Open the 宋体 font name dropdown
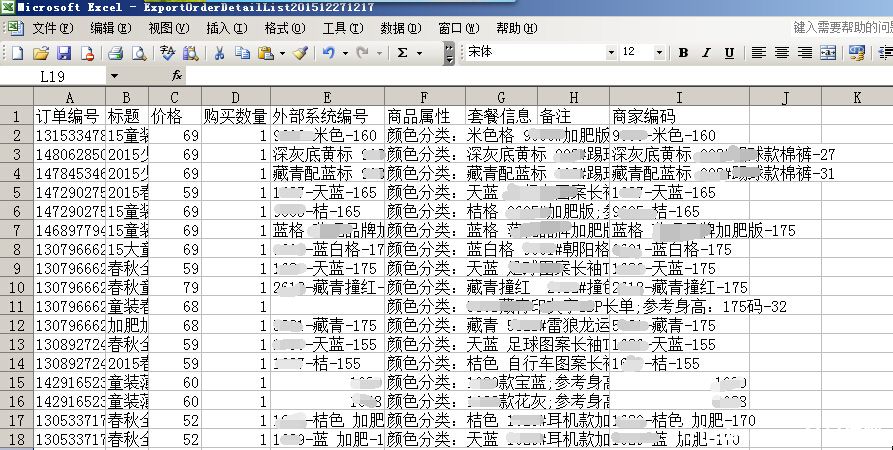This screenshot has height=450, width=893. [611, 53]
